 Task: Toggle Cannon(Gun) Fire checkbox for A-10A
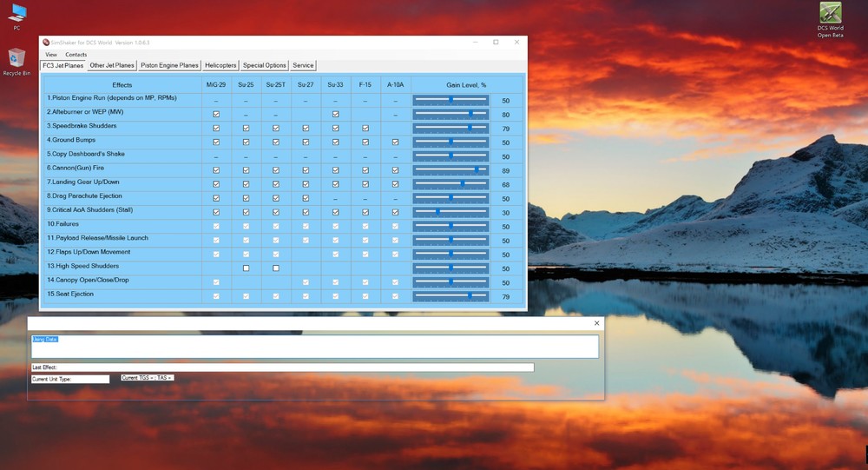coord(395,170)
